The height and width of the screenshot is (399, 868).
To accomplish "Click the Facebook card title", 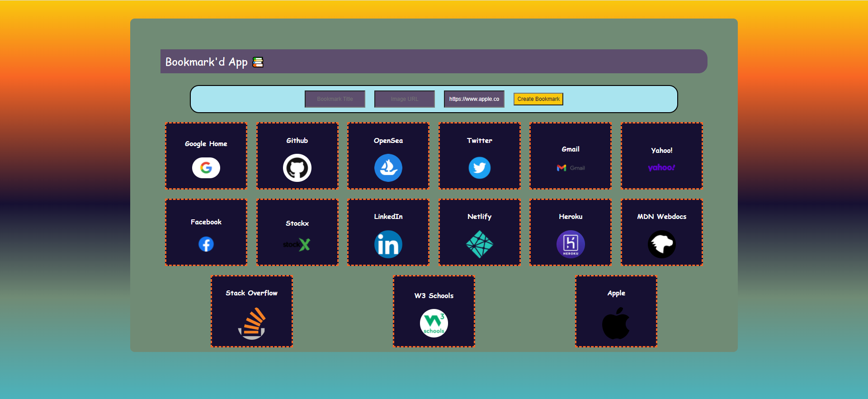I will (206, 222).
